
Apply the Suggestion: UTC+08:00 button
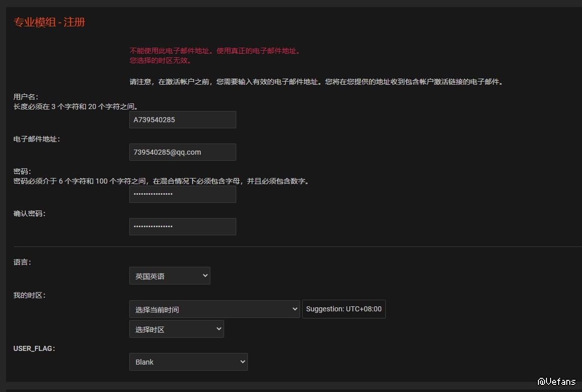(344, 309)
